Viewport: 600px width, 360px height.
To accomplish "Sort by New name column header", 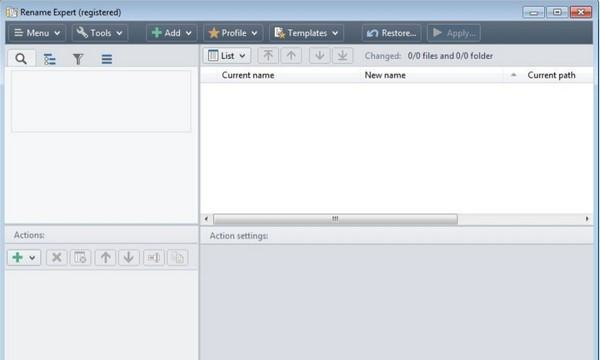I will [385, 75].
